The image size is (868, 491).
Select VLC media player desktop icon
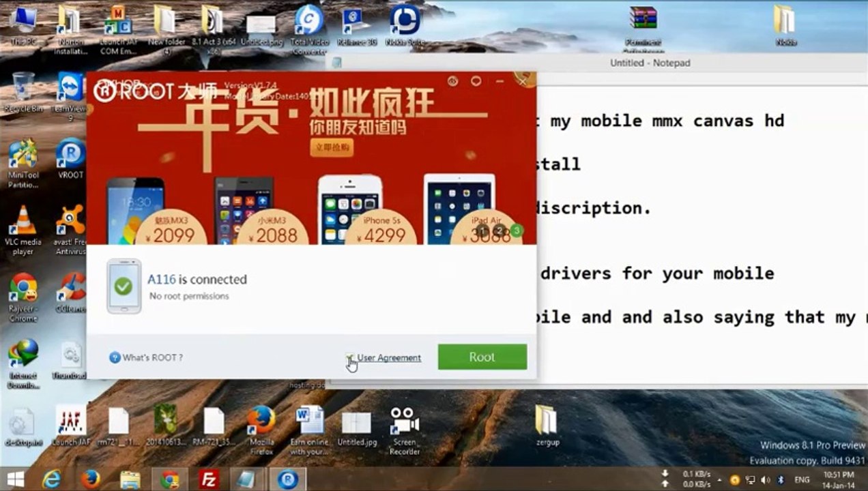coord(23,230)
